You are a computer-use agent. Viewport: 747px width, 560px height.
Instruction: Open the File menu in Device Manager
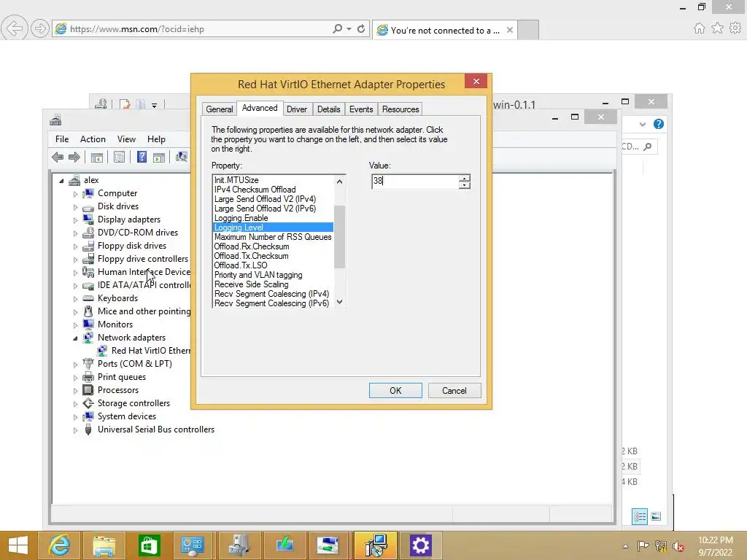pos(62,139)
